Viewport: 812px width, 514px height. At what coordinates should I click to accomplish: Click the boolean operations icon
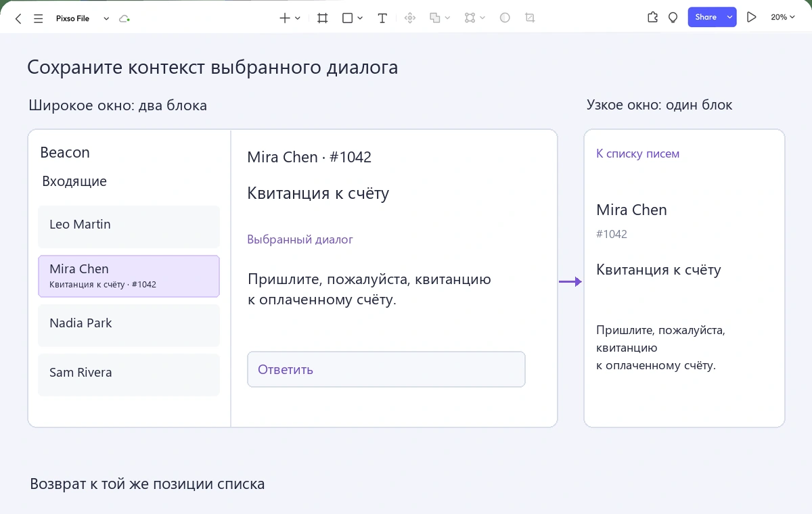pos(435,18)
